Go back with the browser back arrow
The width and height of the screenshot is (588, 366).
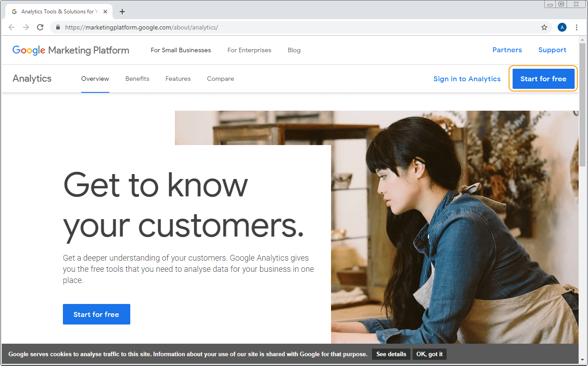(x=12, y=27)
